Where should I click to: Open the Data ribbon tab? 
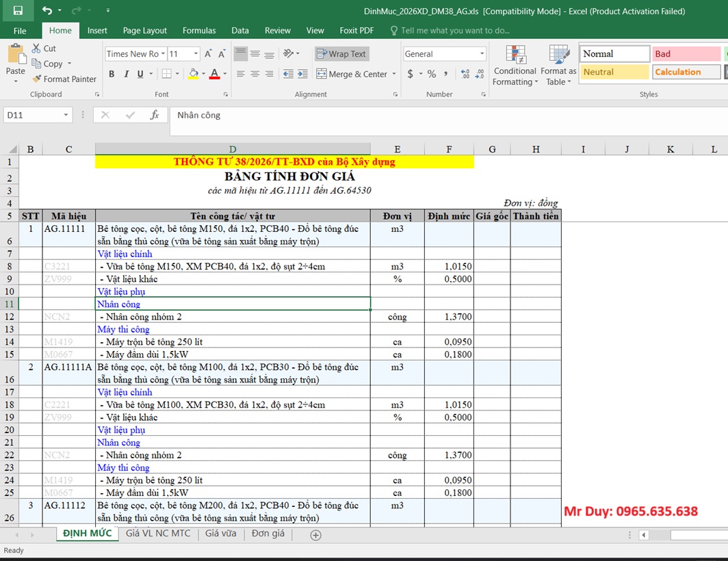240,31
